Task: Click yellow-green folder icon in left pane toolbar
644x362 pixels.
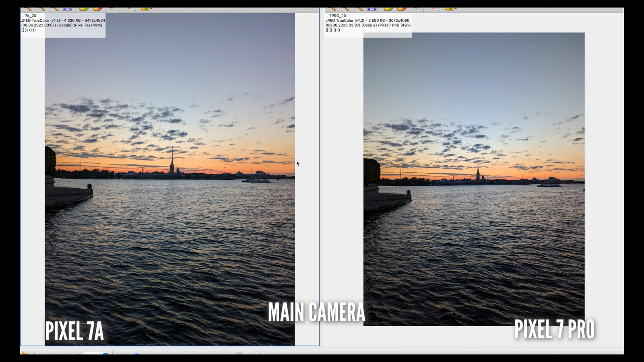Action: pos(84,8)
